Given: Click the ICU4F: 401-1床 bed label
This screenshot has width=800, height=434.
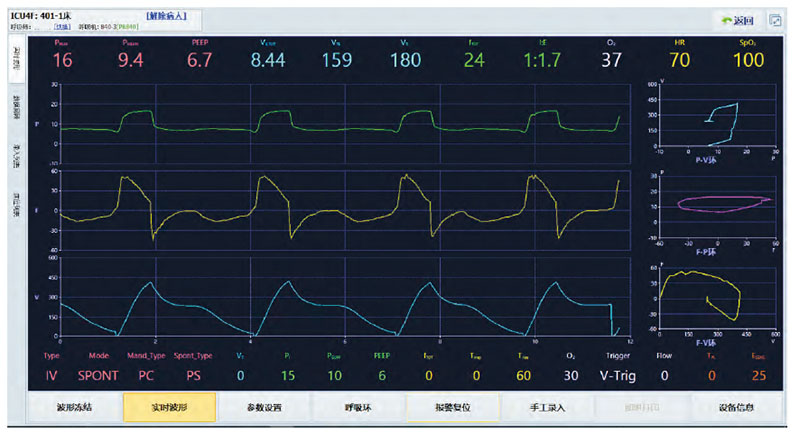Looking at the screenshot, I should point(41,16).
